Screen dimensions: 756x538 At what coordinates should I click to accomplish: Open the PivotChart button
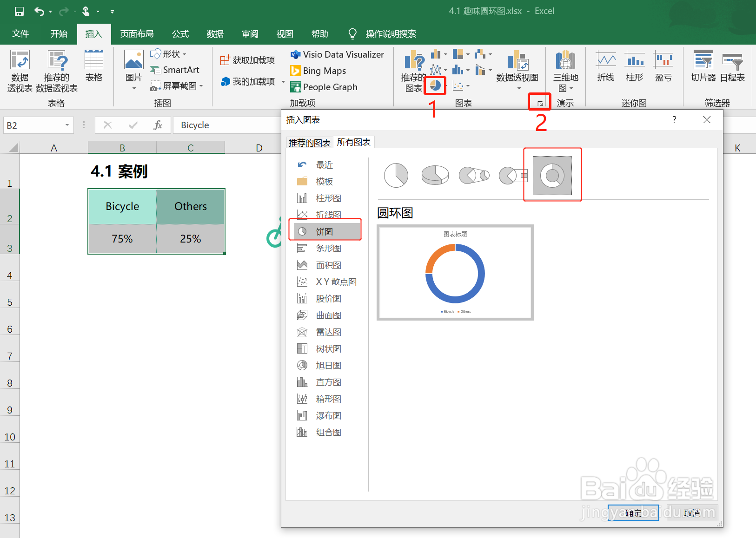tap(517, 70)
